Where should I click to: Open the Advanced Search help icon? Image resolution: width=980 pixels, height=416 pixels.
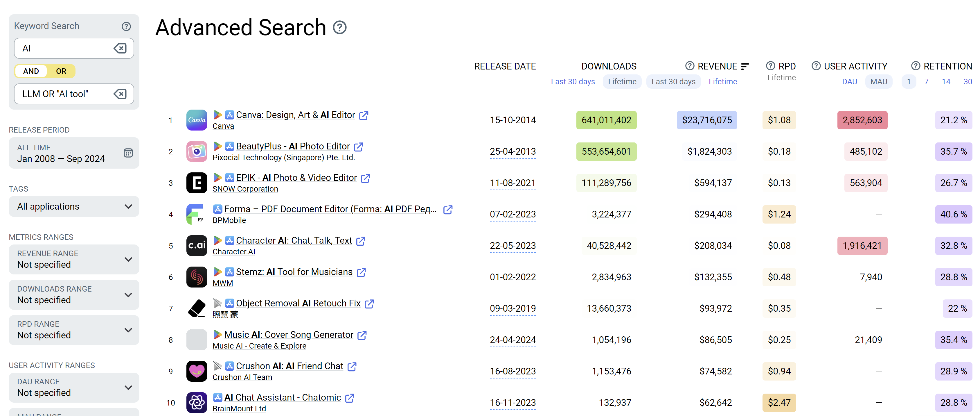point(339,27)
